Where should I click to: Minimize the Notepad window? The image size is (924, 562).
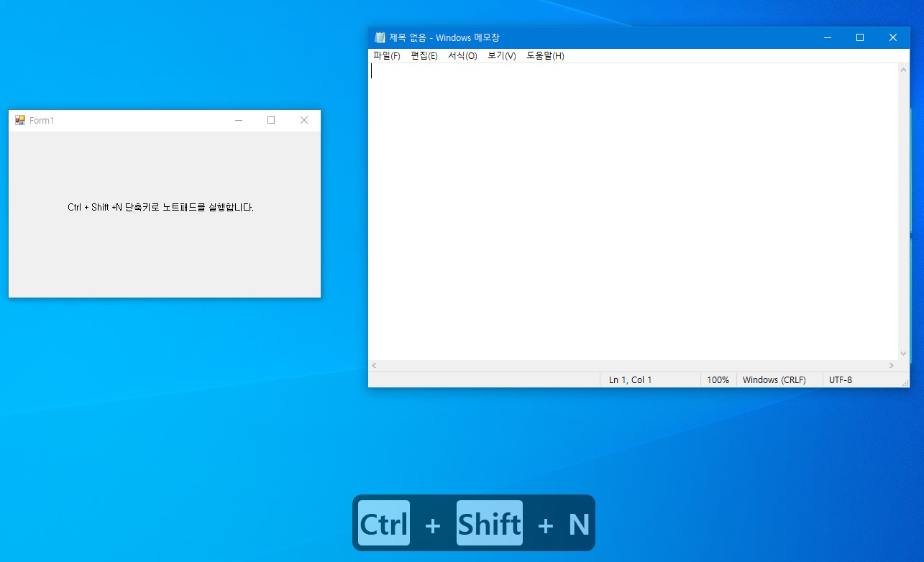pyautogui.click(x=828, y=37)
